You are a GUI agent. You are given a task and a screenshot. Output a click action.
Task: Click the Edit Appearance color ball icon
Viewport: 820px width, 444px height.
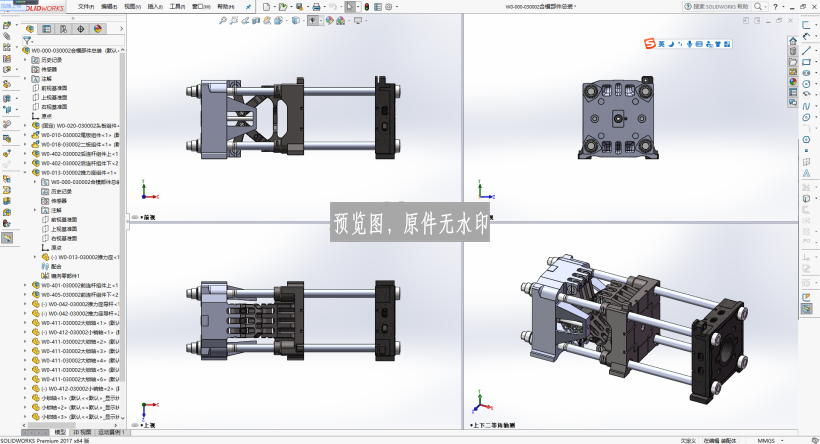coord(329,20)
